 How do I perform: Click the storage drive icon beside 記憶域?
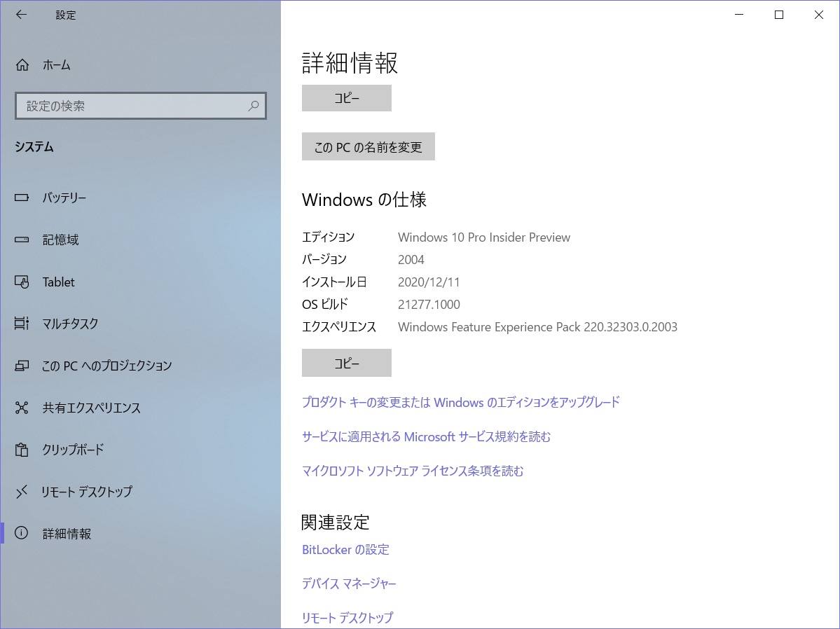(22, 240)
